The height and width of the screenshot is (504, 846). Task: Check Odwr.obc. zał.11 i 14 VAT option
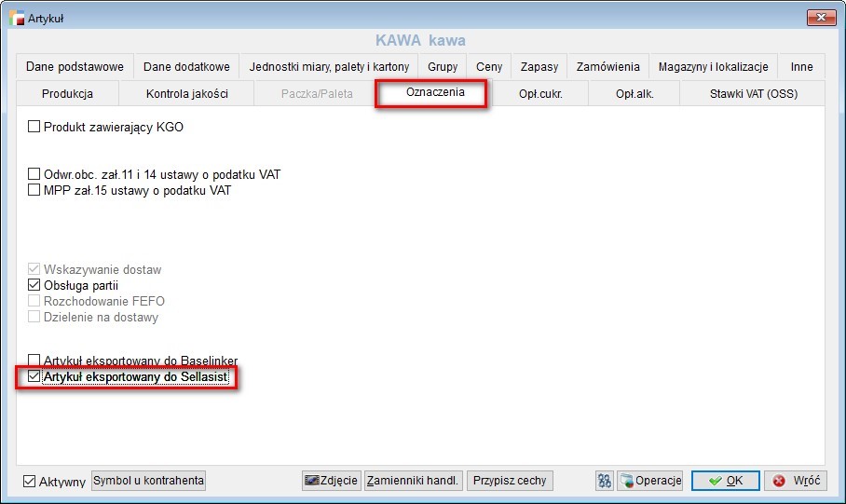[34, 174]
